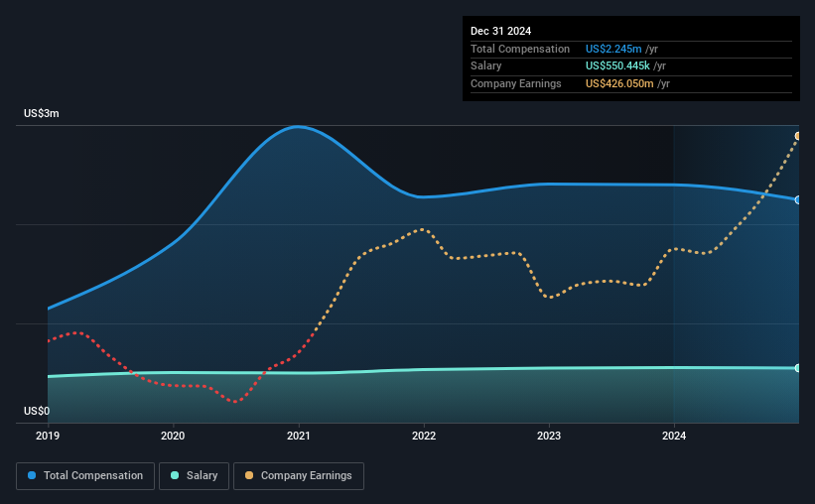Click the Total Compensation tooltip row label

click(x=520, y=49)
